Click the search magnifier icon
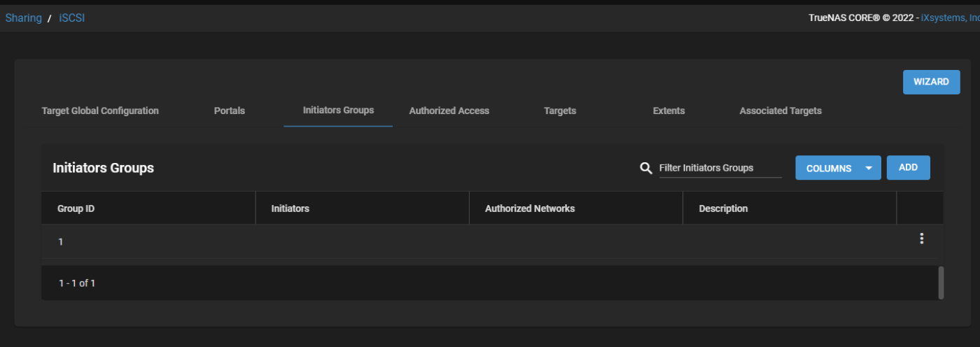Image resolution: width=980 pixels, height=347 pixels. click(646, 168)
